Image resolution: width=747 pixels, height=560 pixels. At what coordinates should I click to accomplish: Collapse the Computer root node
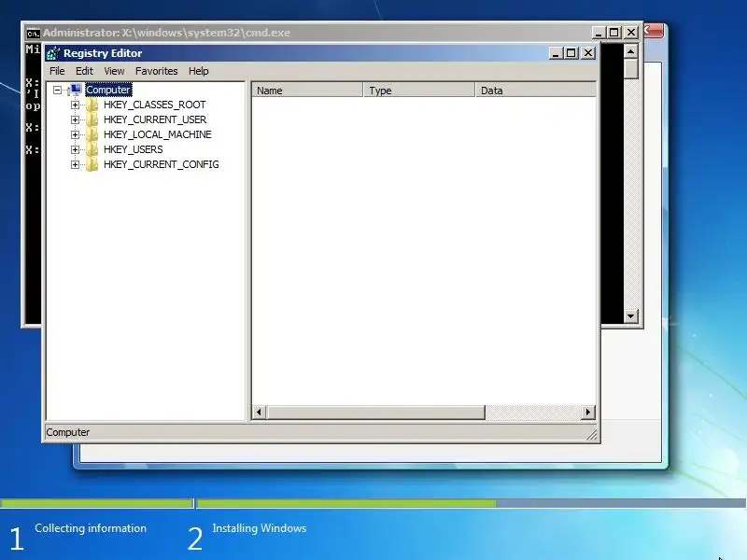coord(58,90)
